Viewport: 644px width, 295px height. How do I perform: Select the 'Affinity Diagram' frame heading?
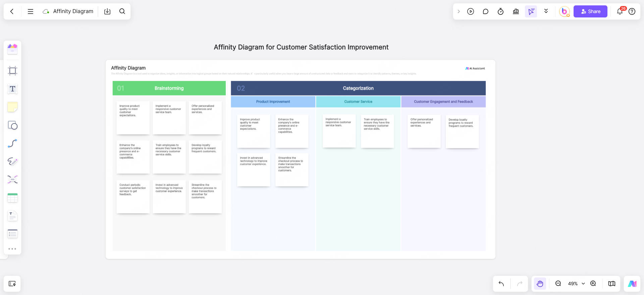128,68
